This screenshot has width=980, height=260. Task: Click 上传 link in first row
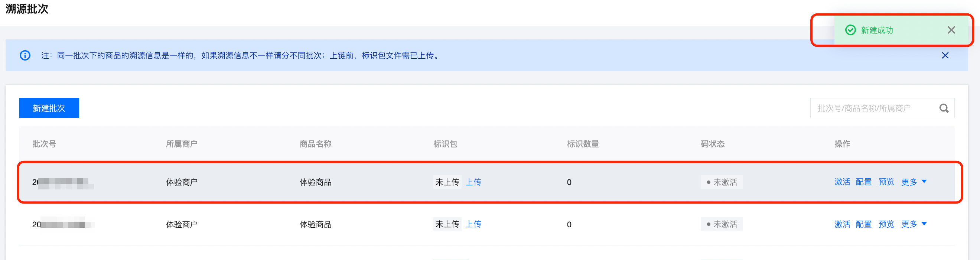473,182
